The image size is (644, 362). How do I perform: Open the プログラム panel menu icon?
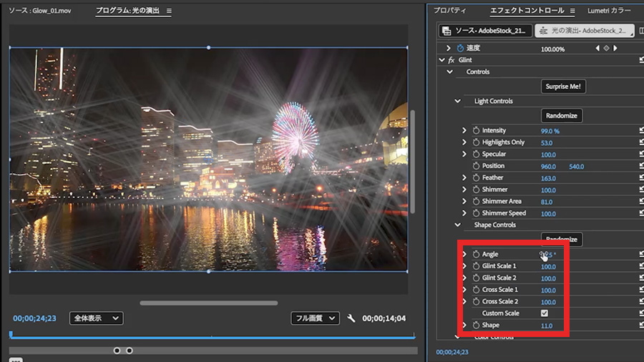click(x=169, y=11)
